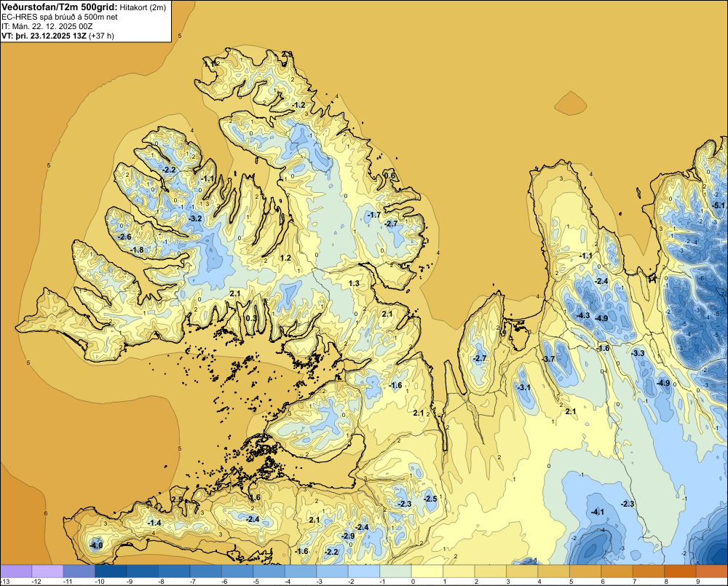728x586 pixels.
Task: Select the -5 legend scale label
Action: coord(256,582)
